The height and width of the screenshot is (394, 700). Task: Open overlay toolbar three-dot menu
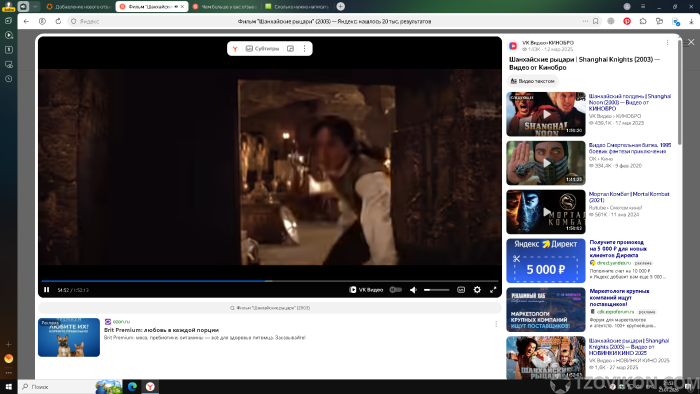(304, 49)
